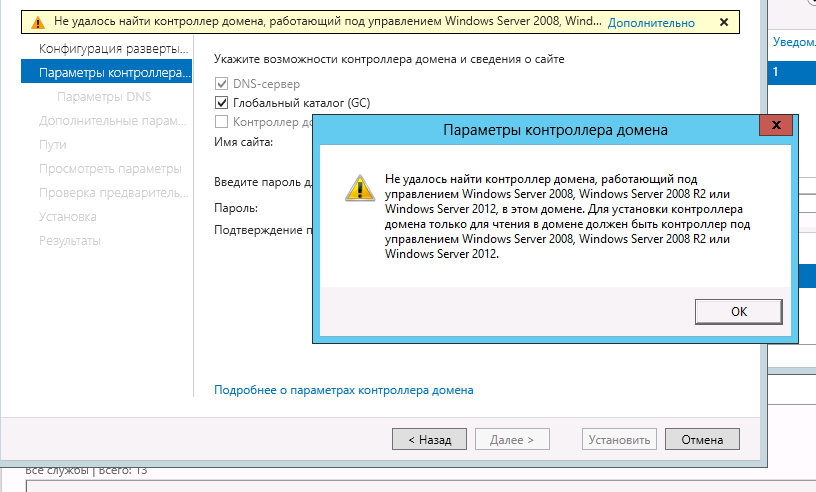Select the Установка step

coord(68,217)
